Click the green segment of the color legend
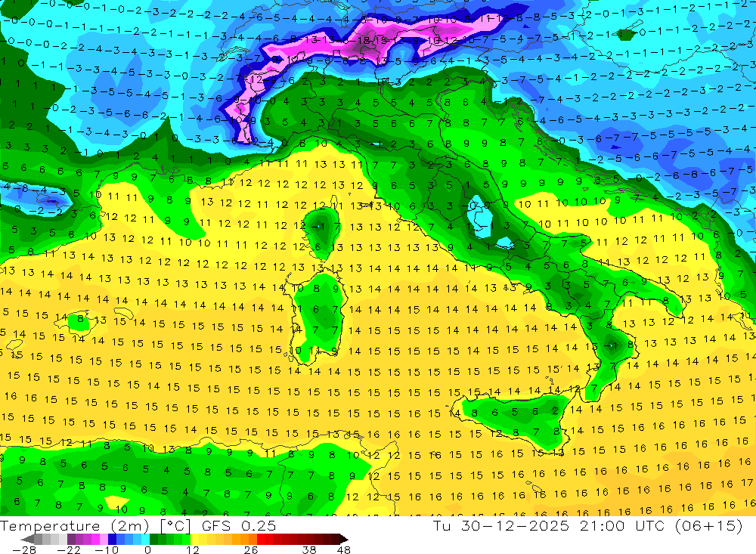 (170, 539)
